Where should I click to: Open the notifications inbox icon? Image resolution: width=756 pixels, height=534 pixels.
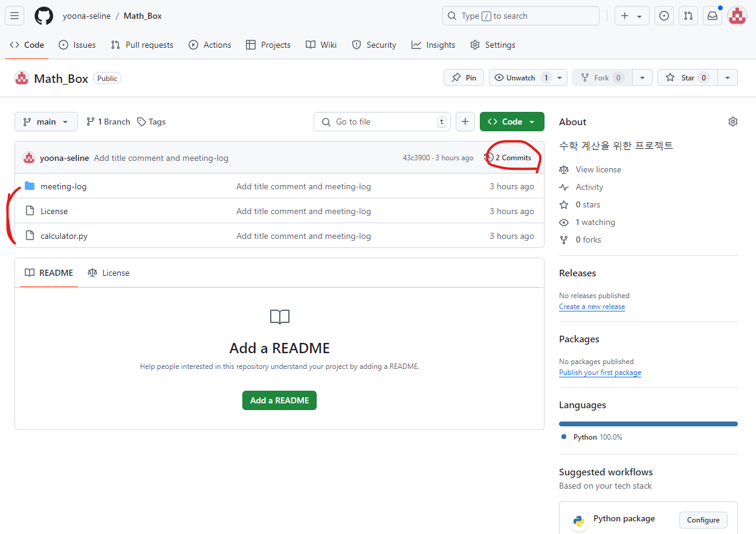tap(712, 16)
